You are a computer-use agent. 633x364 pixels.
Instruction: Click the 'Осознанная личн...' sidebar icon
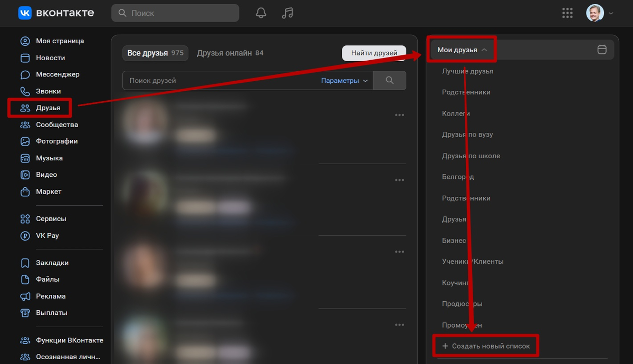(x=25, y=357)
